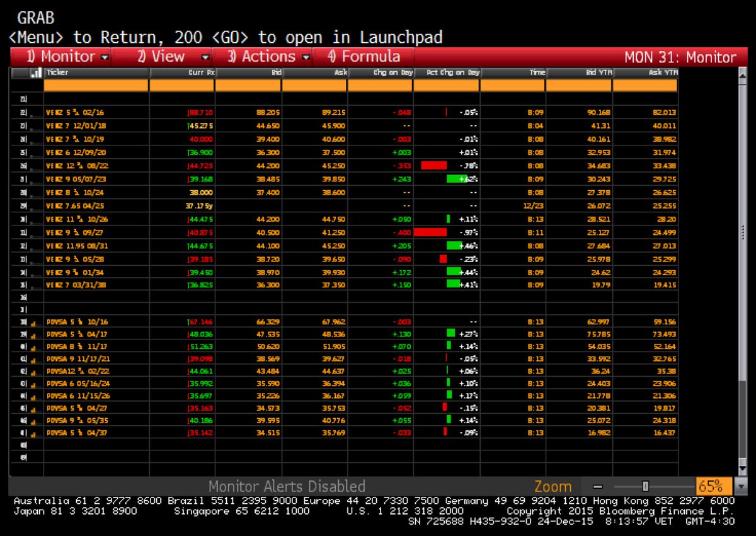Click the Ask value 67.962
This screenshot has width=756, height=536.
[x=335, y=322]
